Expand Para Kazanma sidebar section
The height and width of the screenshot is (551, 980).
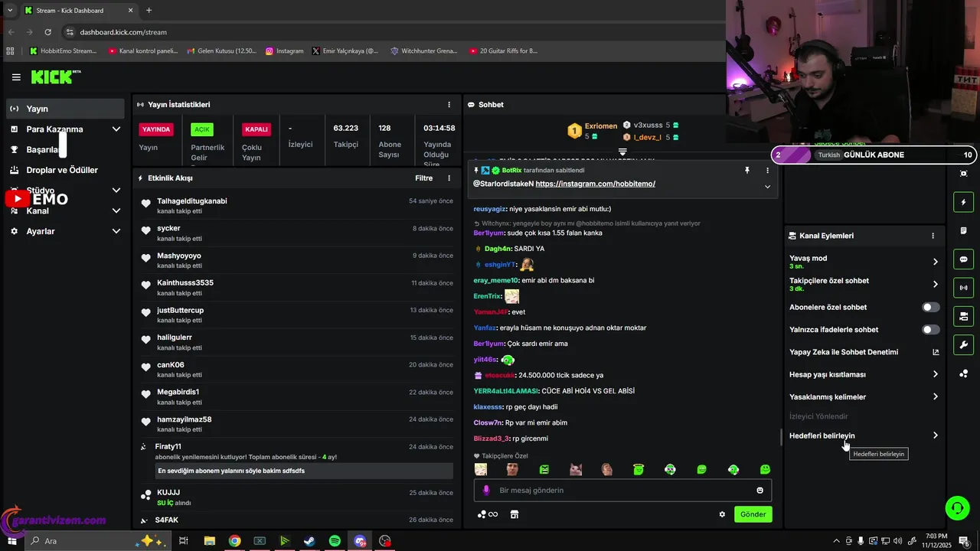[x=116, y=129]
